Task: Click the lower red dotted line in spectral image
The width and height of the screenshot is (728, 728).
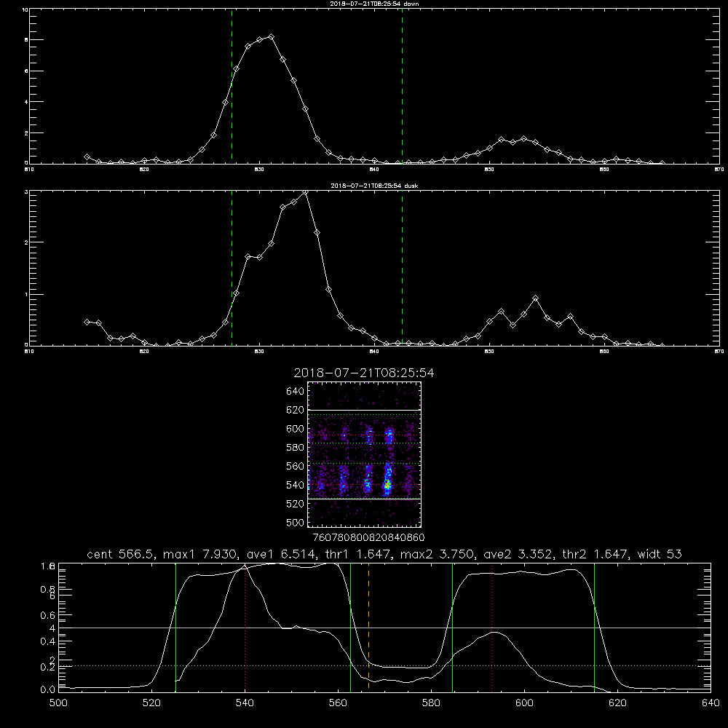Action: click(x=365, y=485)
